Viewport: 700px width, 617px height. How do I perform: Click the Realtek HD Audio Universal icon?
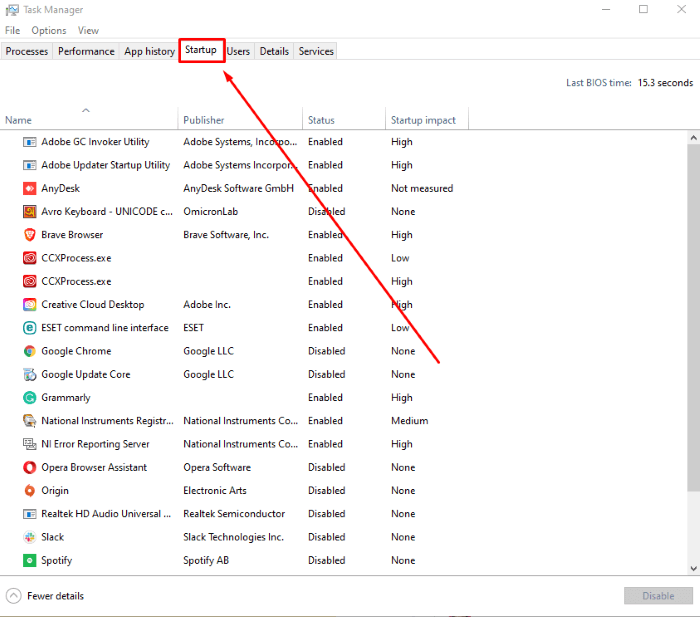pyautogui.click(x=29, y=514)
